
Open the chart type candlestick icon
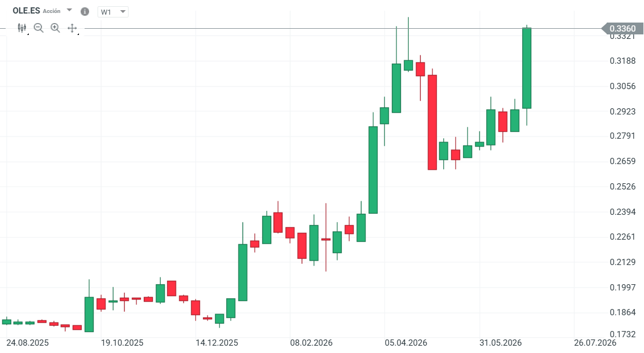coord(22,28)
